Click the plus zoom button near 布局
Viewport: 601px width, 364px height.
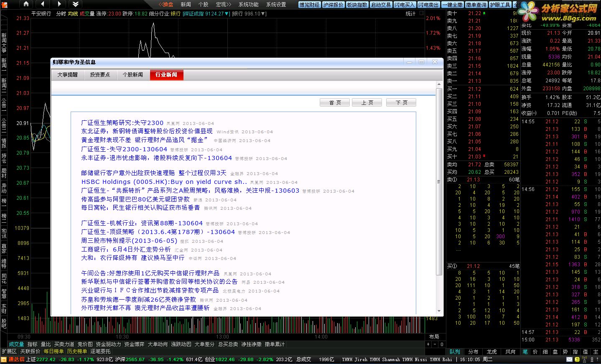[428, 344]
